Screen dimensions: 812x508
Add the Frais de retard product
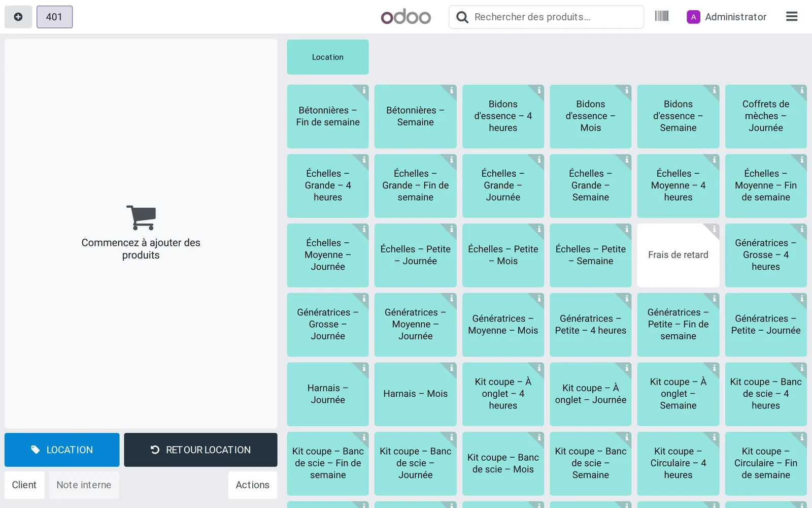pos(678,255)
